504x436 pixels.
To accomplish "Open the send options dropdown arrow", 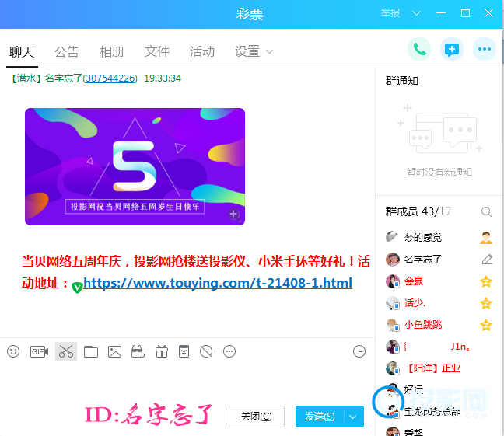I will (x=353, y=417).
